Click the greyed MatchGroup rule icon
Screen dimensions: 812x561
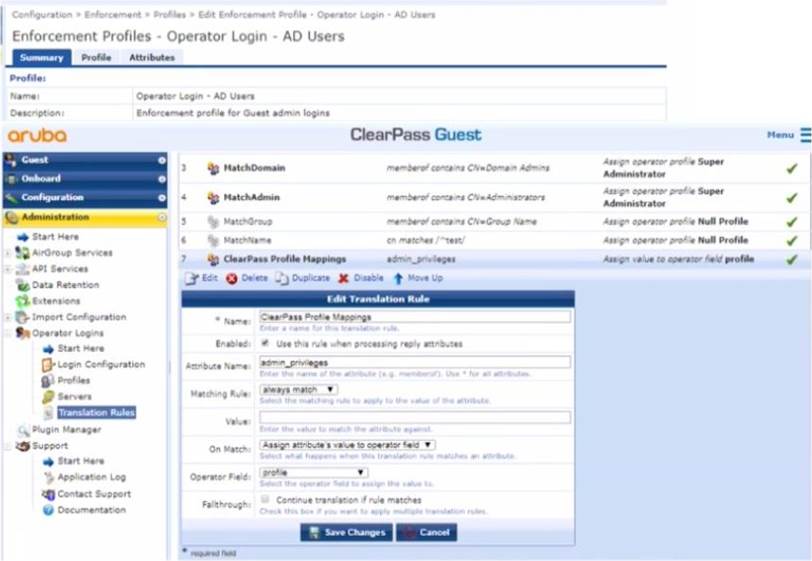[x=213, y=222]
